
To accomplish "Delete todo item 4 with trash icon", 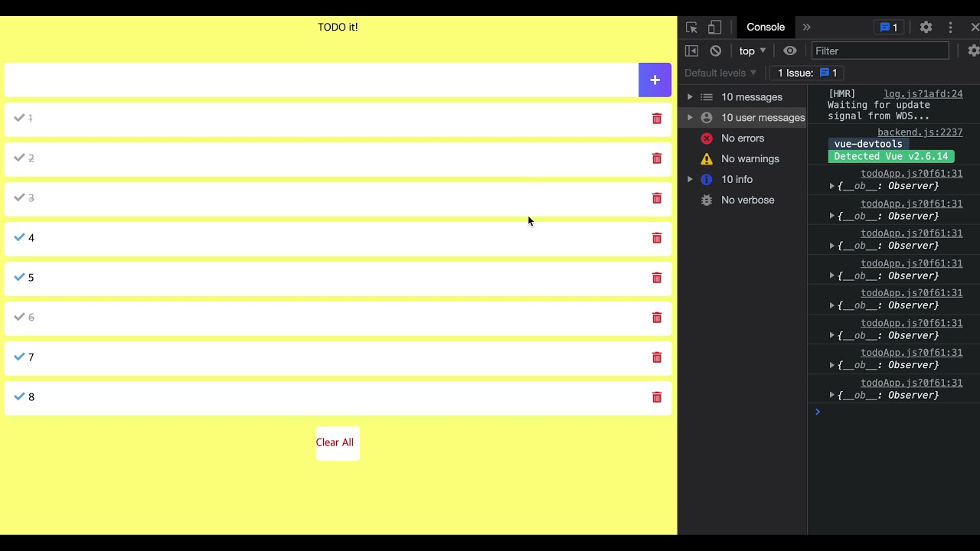I will point(656,238).
